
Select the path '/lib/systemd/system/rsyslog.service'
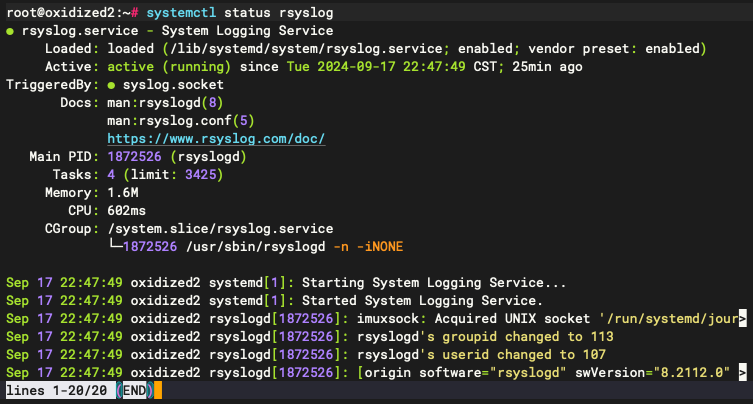point(306,49)
